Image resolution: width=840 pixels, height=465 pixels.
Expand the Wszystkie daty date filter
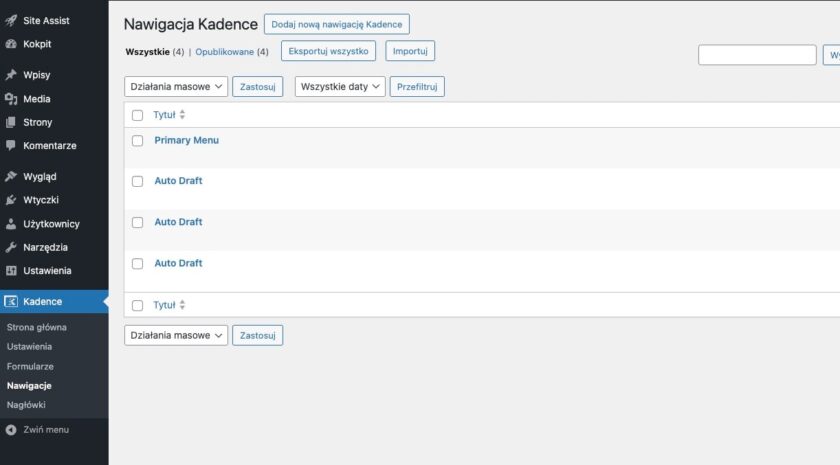click(x=340, y=87)
